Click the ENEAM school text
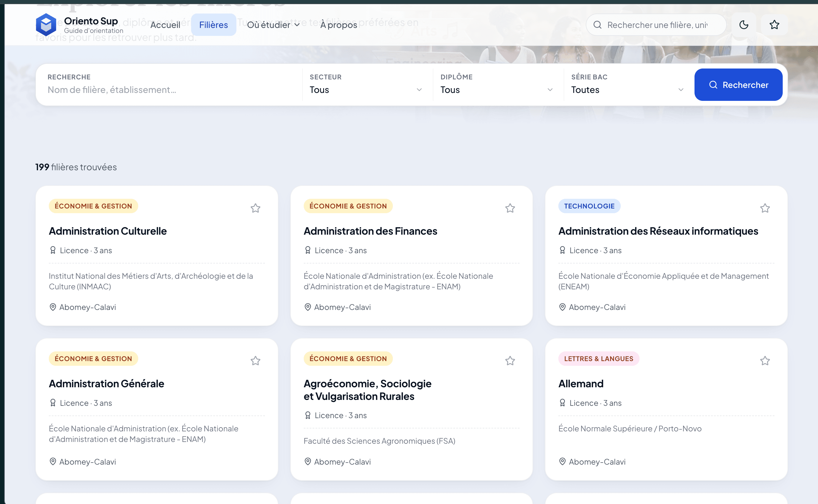This screenshot has height=504, width=818. [663, 281]
